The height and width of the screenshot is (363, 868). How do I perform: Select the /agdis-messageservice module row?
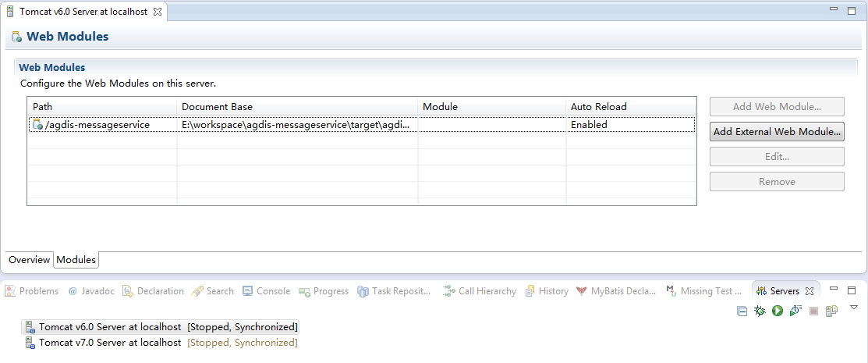tap(97, 125)
